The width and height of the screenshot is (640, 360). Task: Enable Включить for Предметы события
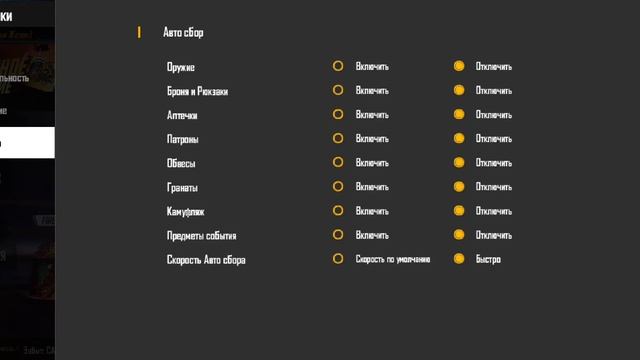(x=338, y=235)
